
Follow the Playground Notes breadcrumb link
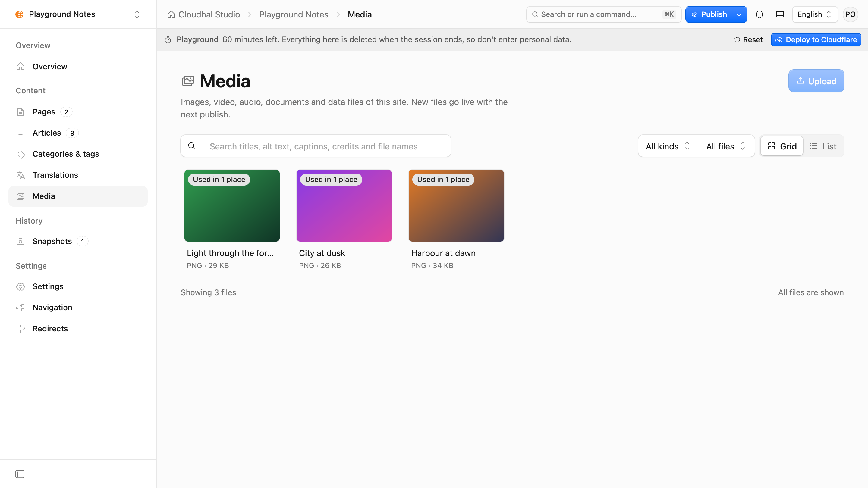pos(294,14)
